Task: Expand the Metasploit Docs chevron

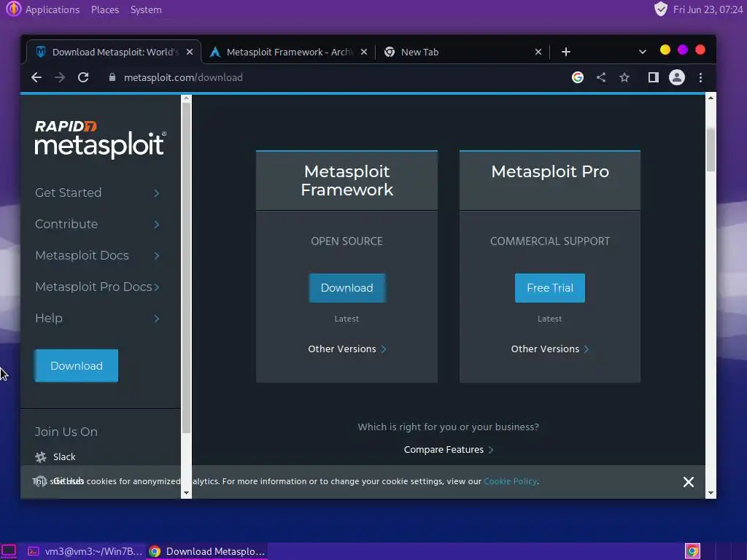Action: [157, 256]
